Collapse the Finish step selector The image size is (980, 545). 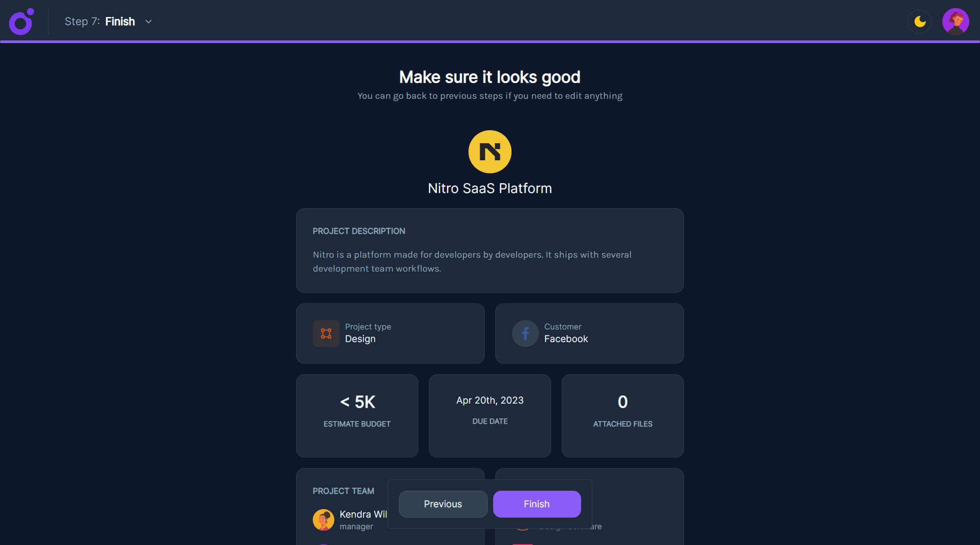pyautogui.click(x=149, y=21)
